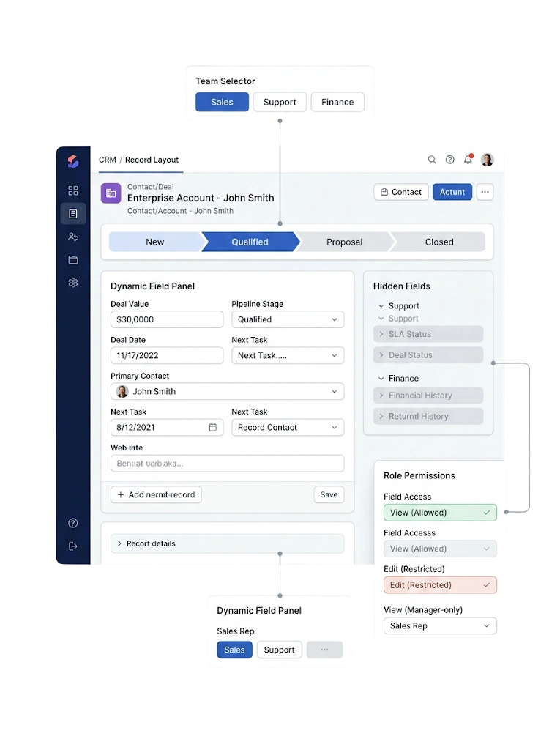Collapse the Finance group in Hidden Fields
Screen dimensions: 560x750
[x=398, y=379]
